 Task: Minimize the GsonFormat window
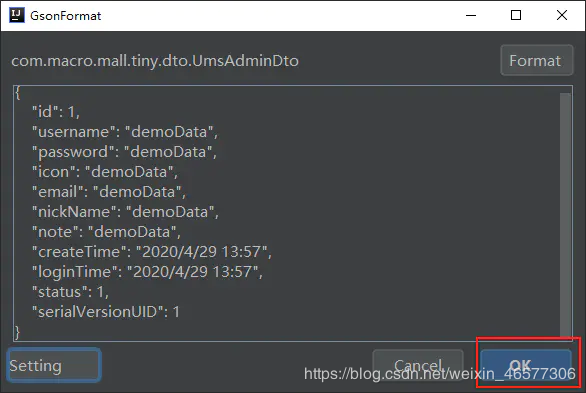pyautogui.click(x=471, y=15)
